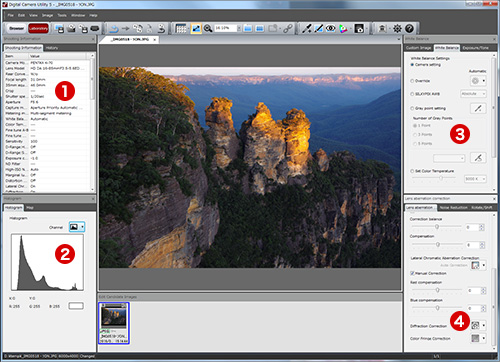Click the eye preview toolbar icon
Viewport: 500px width, 363px height.
(x=330, y=29)
